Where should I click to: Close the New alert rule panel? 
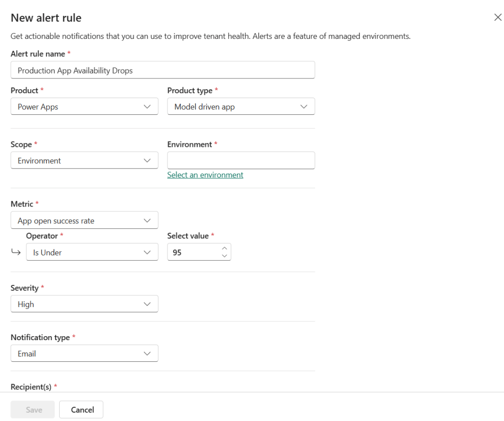click(x=498, y=18)
